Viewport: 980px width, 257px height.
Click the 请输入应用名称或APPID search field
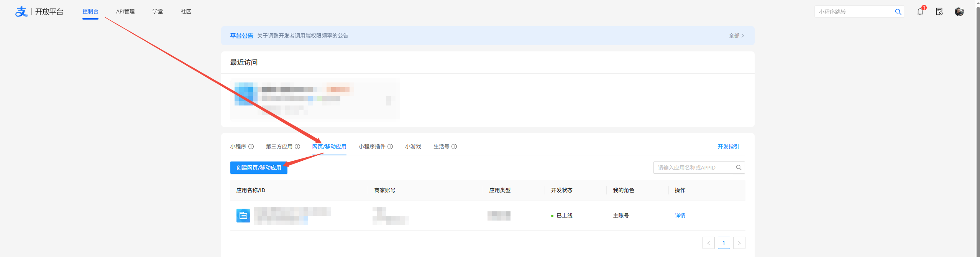coord(693,168)
